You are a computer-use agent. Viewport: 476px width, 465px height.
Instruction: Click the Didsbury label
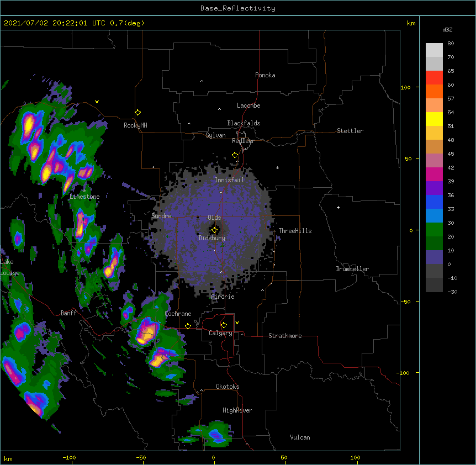click(x=212, y=238)
